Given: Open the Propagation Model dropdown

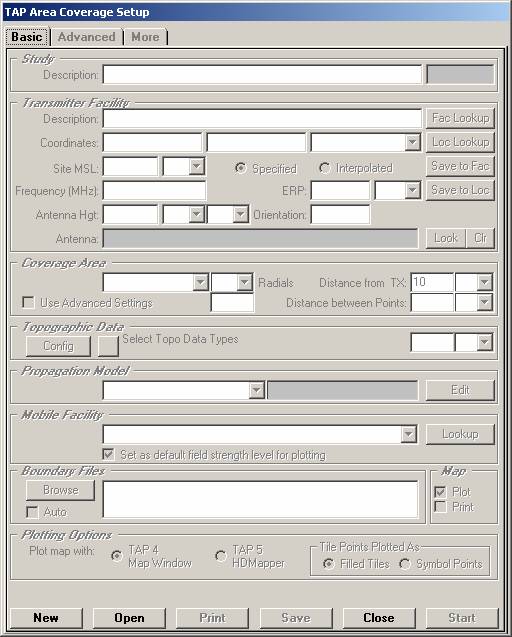Looking at the screenshot, I should click(257, 390).
